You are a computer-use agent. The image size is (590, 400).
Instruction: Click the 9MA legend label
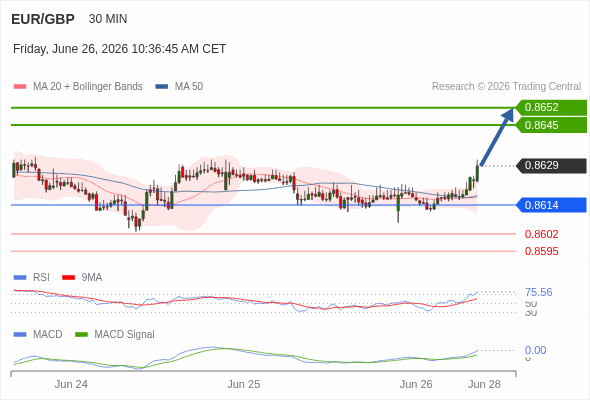(x=92, y=277)
